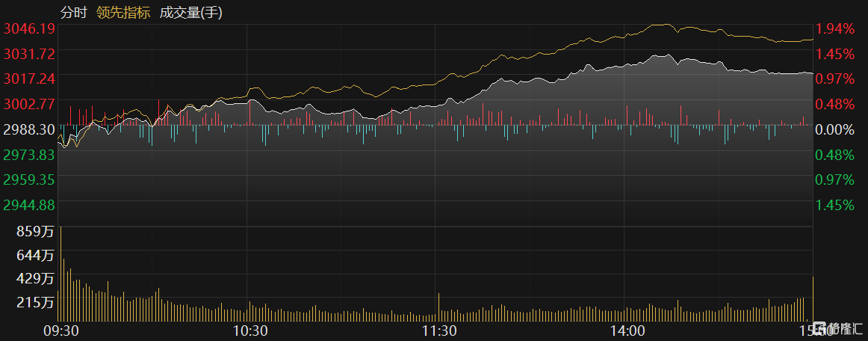868x341 pixels.
Task: Select the 11:30 time axis marker
Action: [x=439, y=331]
